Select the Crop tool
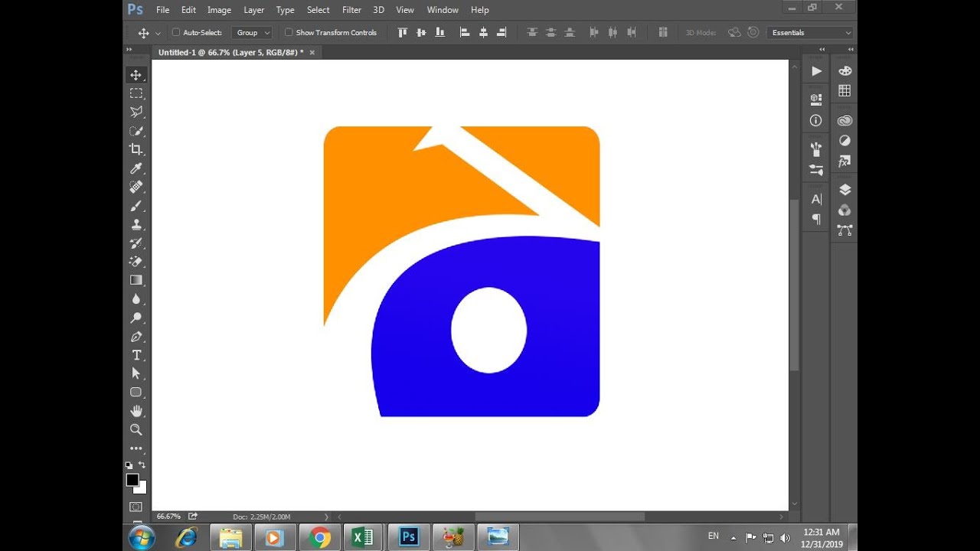This screenshot has width=980, height=551. tap(136, 149)
